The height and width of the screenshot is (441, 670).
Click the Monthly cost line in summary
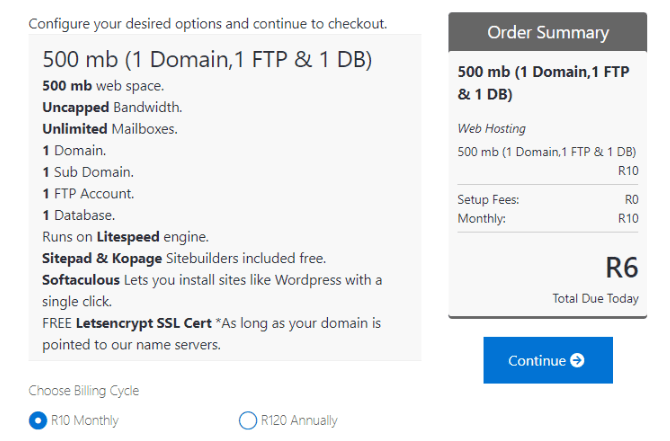click(548, 218)
